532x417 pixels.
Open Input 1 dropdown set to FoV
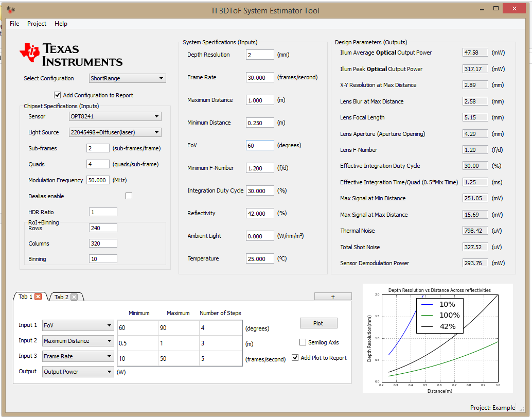pos(78,325)
